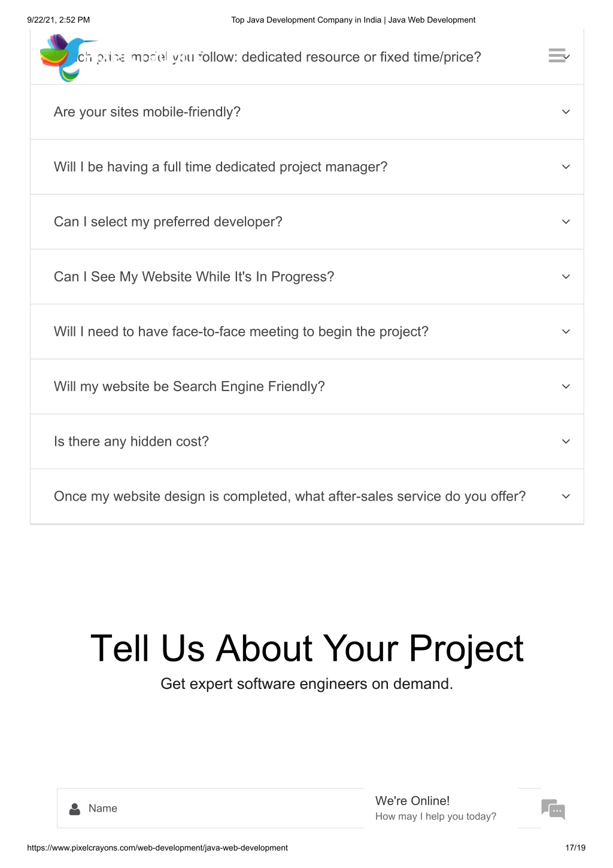This screenshot has width=613, height=868.
Task: Open 'Can I select my preferred developer?' item
Action: tap(307, 222)
